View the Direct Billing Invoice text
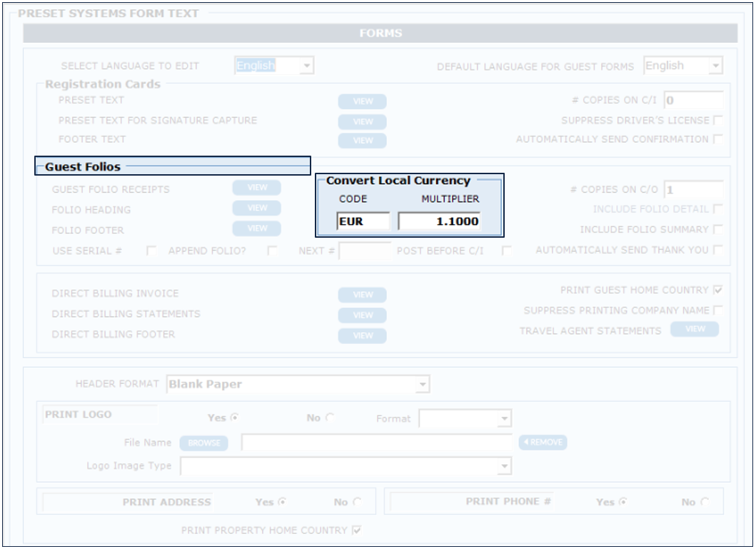 coord(362,295)
